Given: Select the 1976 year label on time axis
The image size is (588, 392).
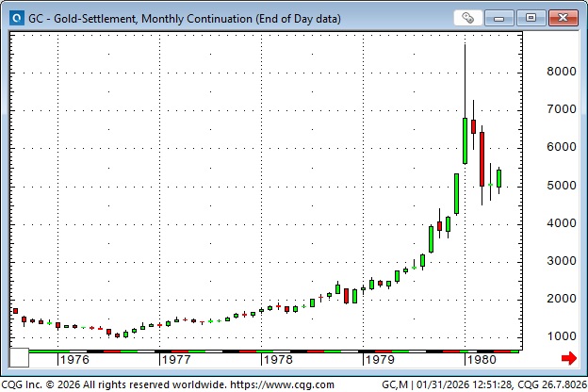Looking at the screenshot, I should coord(74,359).
